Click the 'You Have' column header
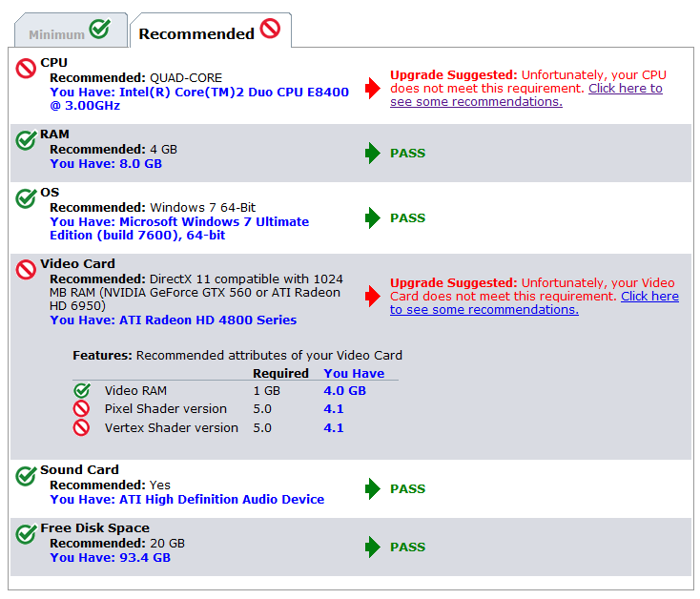The width and height of the screenshot is (700, 599). coord(354,373)
